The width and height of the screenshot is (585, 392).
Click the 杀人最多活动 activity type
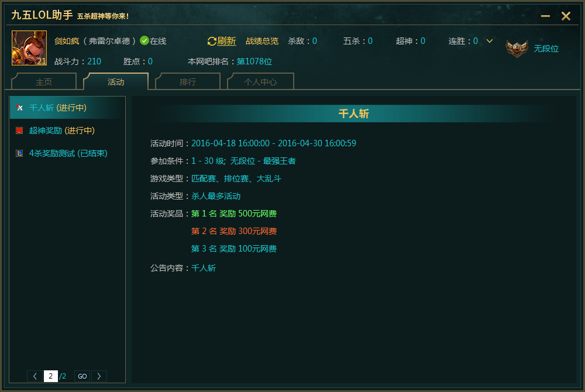(x=216, y=196)
